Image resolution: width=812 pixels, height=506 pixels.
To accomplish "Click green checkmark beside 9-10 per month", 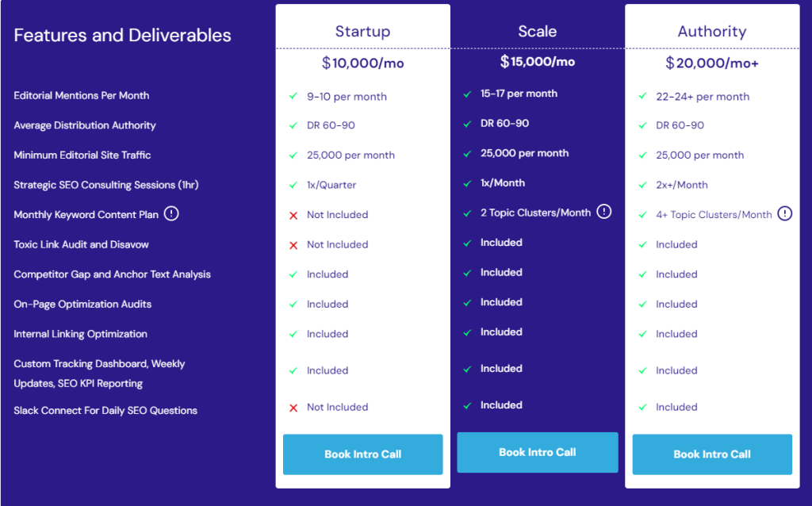I will tap(293, 97).
